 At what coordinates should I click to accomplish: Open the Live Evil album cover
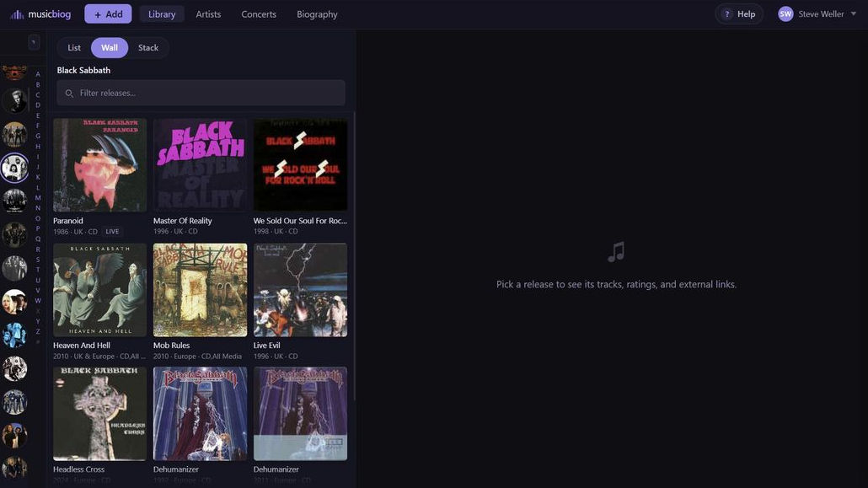pyautogui.click(x=300, y=290)
